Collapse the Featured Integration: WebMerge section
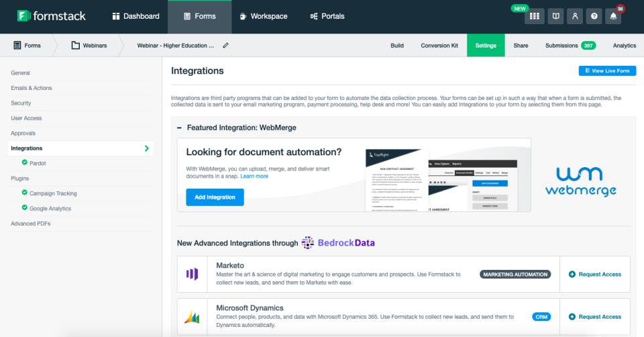644x337 pixels. (x=179, y=128)
